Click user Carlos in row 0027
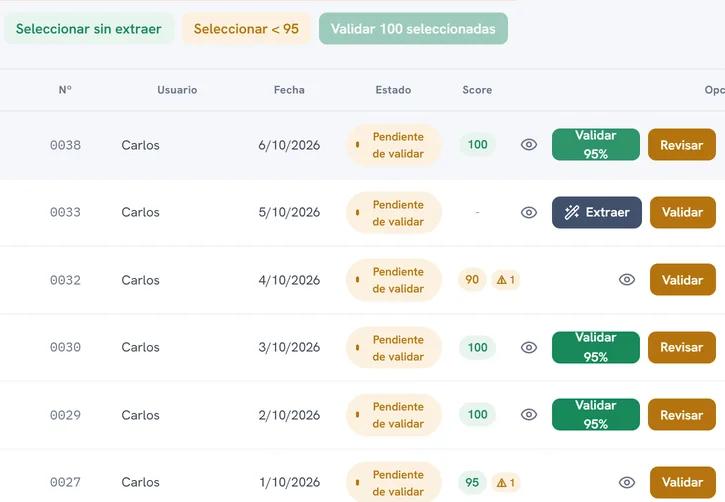The height and width of the screenshot is (502, 725). pyautogui.click(x=141, y=482)
